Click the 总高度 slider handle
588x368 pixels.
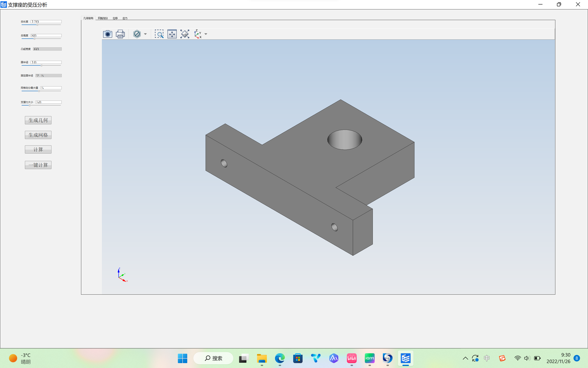pyautogui.click(x=35, y=39)
